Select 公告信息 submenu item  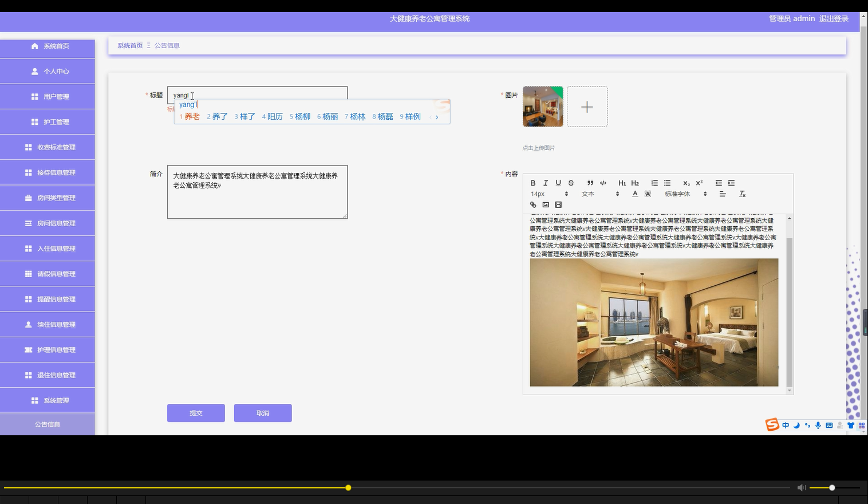(x=48, y=424)
